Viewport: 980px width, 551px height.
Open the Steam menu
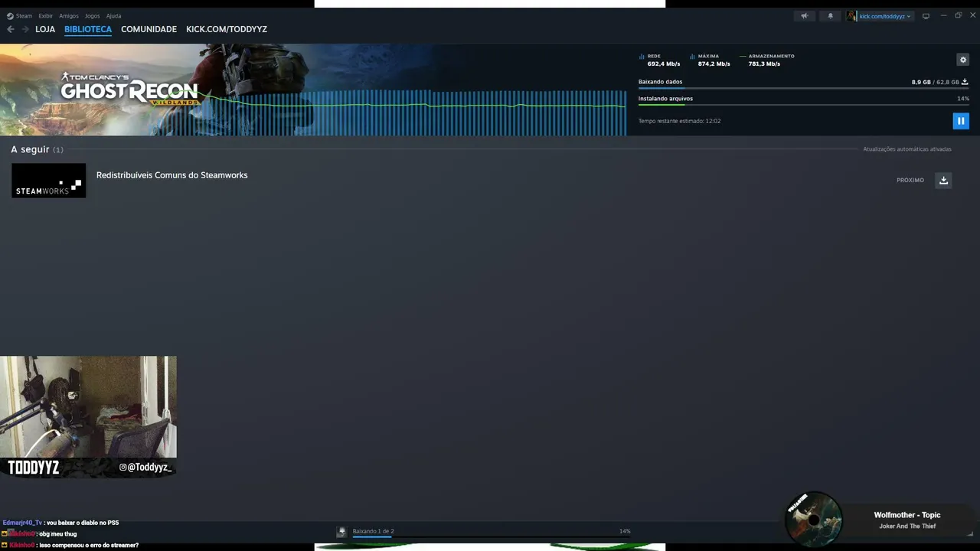point(24,16)
